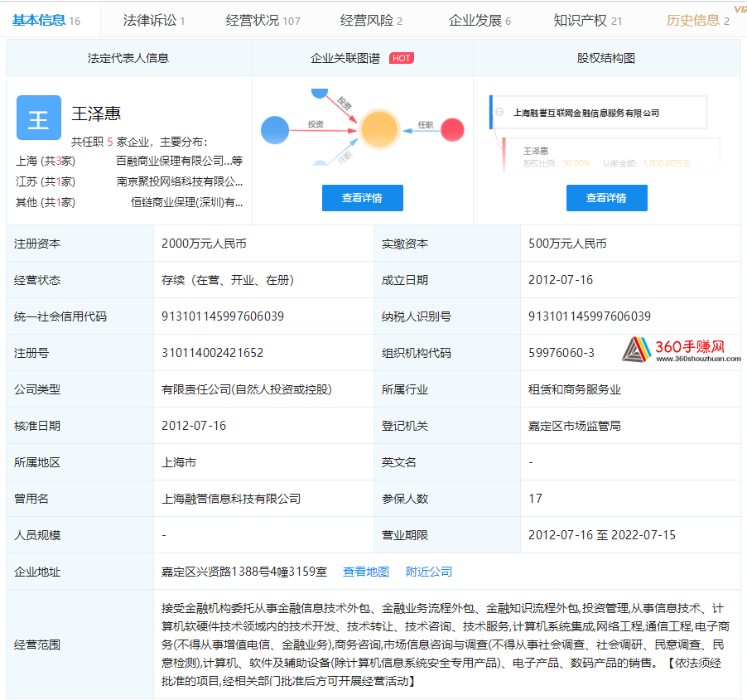Select 存续（在营、开业、在册） status text

pos(227,280)
